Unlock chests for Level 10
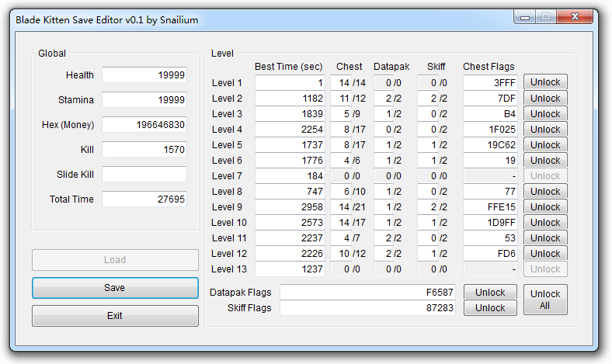The height and width of the screenshot is (364, 612). [x=545, y=223]
